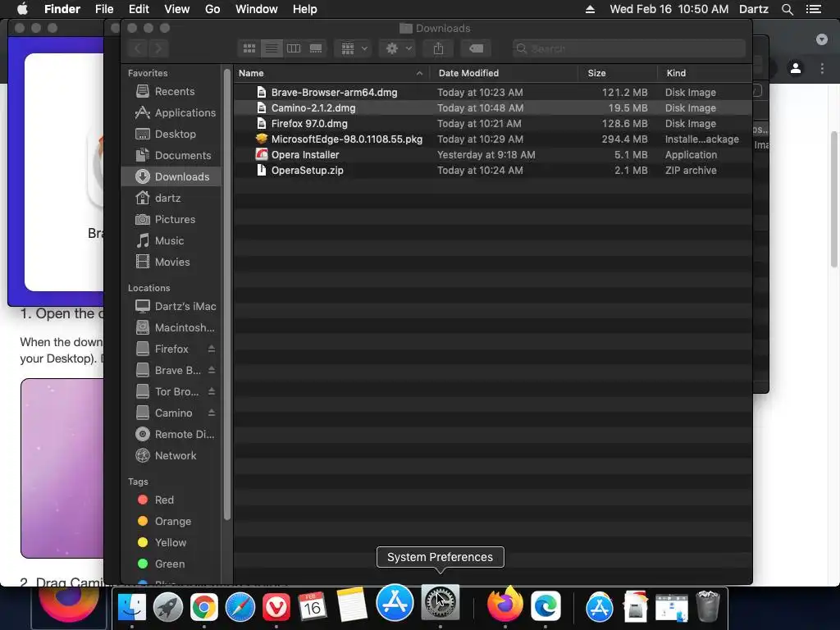Select Brave-Browser-arm64.dmg file
Viewport: 840px width, 630px height.
(x=492, y=93)
